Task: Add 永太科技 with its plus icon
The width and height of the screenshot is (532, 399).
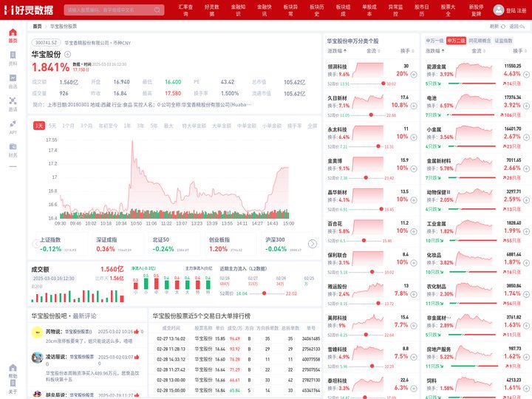Action: coord(414,137)
